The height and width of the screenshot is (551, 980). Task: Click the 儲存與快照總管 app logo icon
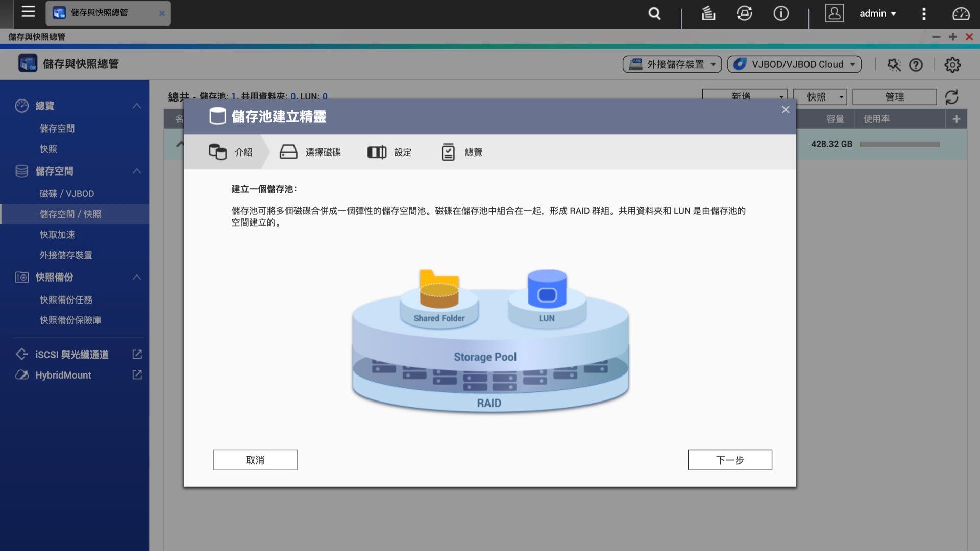click(28, 63)
